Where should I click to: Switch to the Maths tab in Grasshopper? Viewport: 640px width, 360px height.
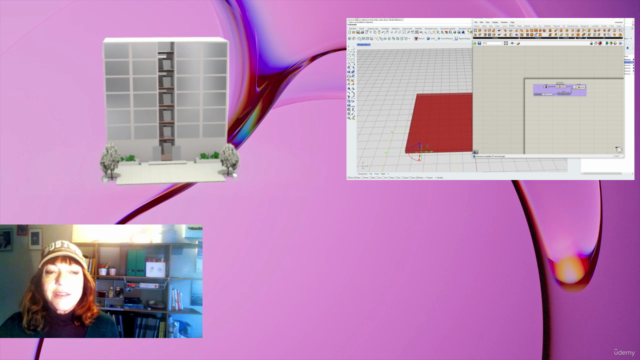point(484,26)
